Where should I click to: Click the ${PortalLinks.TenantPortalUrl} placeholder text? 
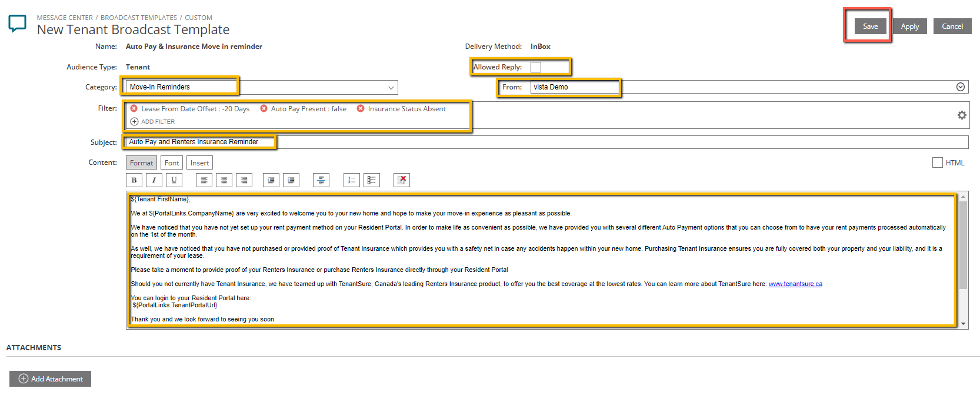point(175,305)
